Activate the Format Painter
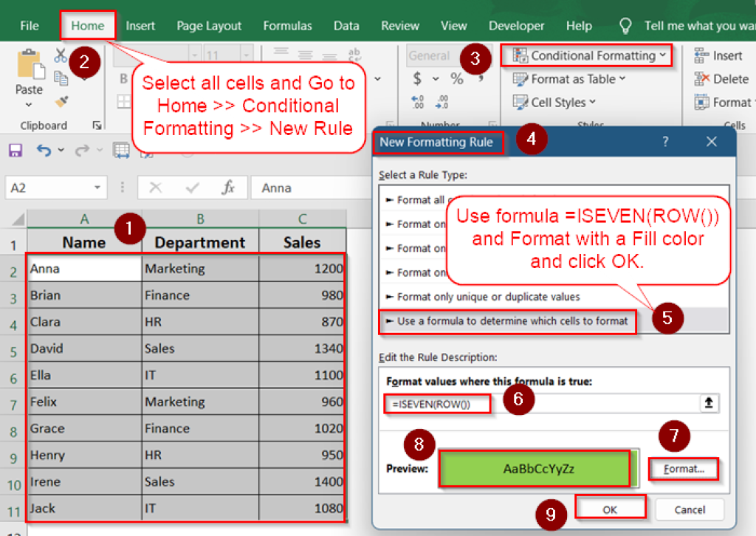 (61, 100)
